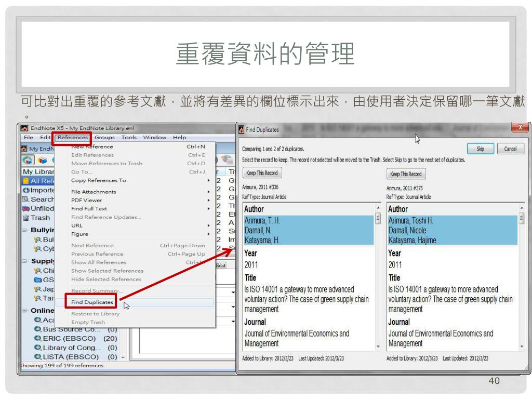Expand the Figure submenu arrow
Viewport: 532px width, 399px height.
tap(209, 234)
